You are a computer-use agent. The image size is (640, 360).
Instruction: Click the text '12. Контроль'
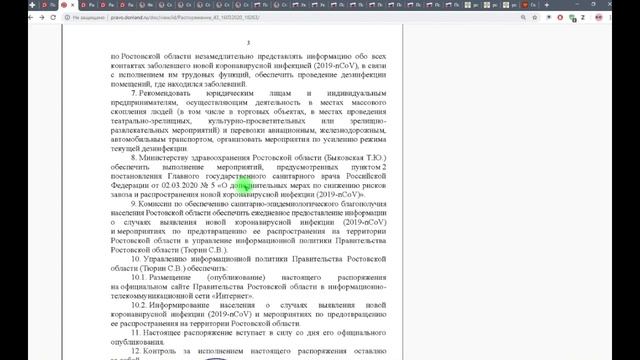pyautogui.click(x=153, y=351)
